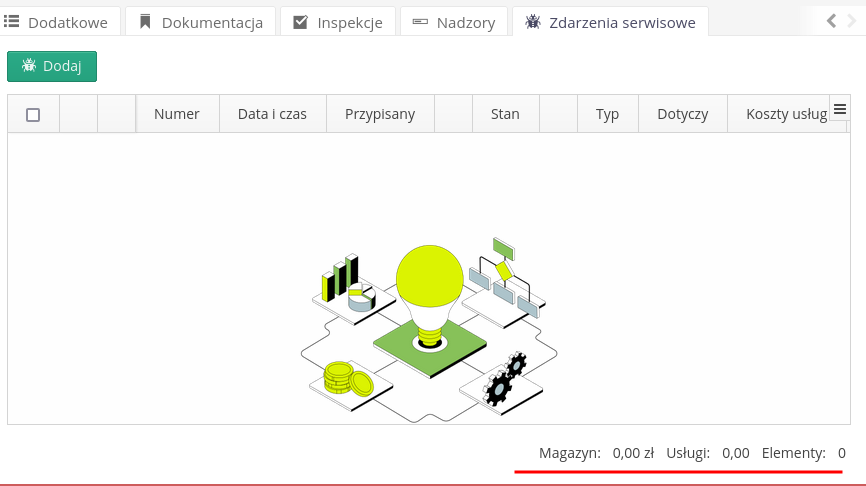The image size is (866, 486).
Task: Open the Dodatkowe tab
Action: (x=60, y=22)
